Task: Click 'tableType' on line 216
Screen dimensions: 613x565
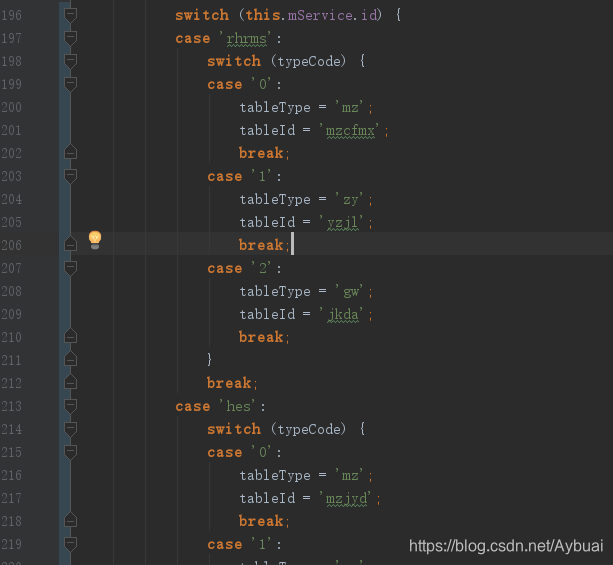Action: [x=275, y=475]
